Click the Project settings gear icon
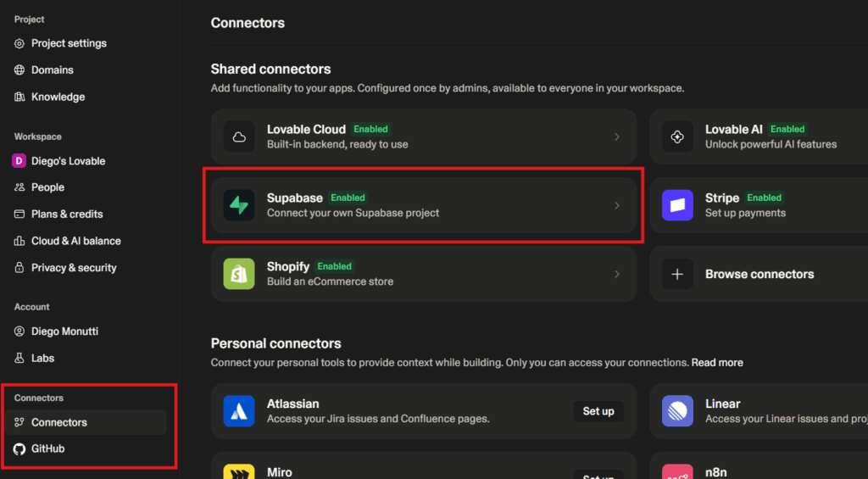 pyautogui.click(x=19, y=43)
